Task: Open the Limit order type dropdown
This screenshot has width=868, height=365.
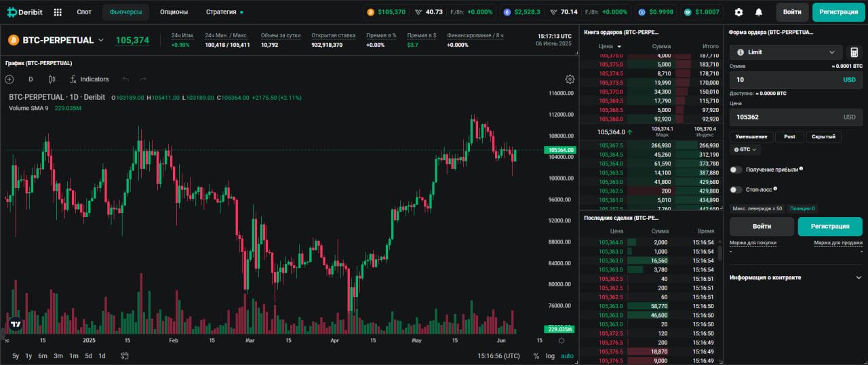Action: (x=786, y=52)
